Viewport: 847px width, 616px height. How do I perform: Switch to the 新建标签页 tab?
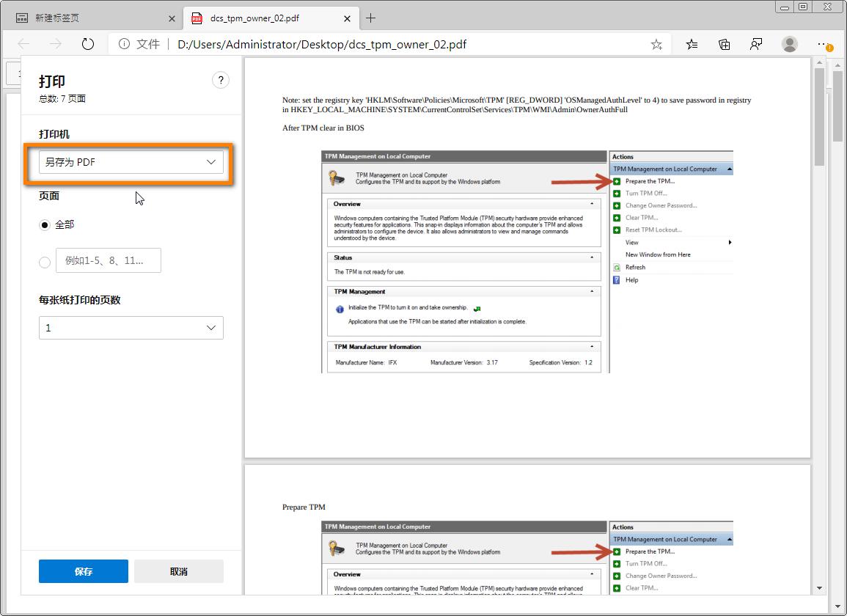click(x=88, y=18)
